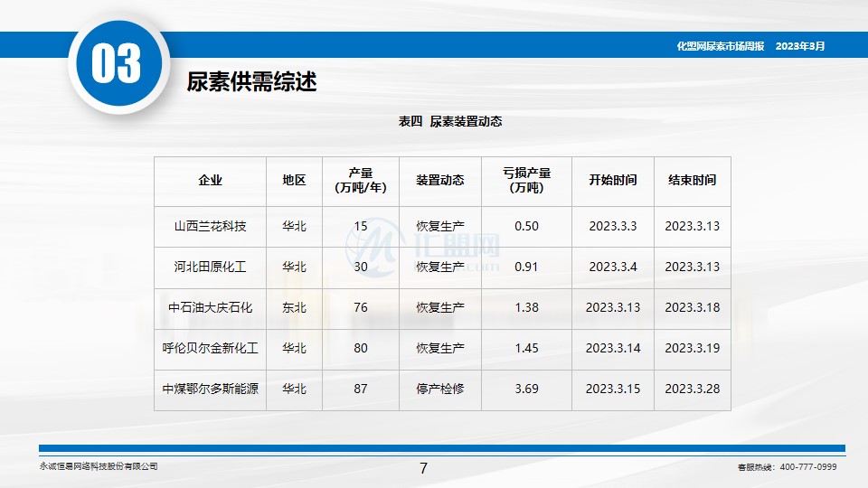Click the 企业 column header
The image size is (868, 488).
210,181
